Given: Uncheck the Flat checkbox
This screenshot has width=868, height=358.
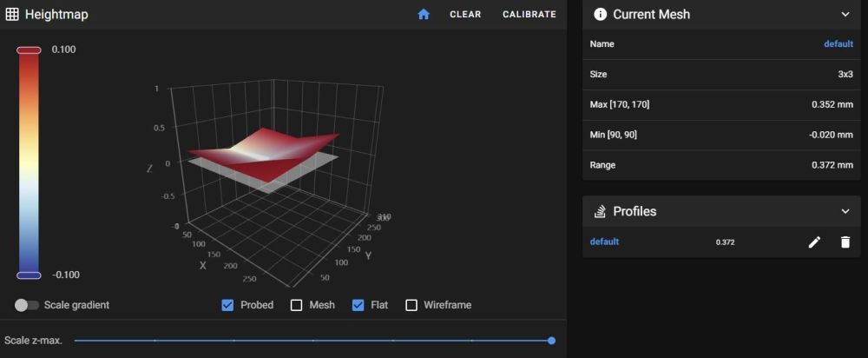Looking at the screenshot, I should pyautogui.click(x=358, y=305).
